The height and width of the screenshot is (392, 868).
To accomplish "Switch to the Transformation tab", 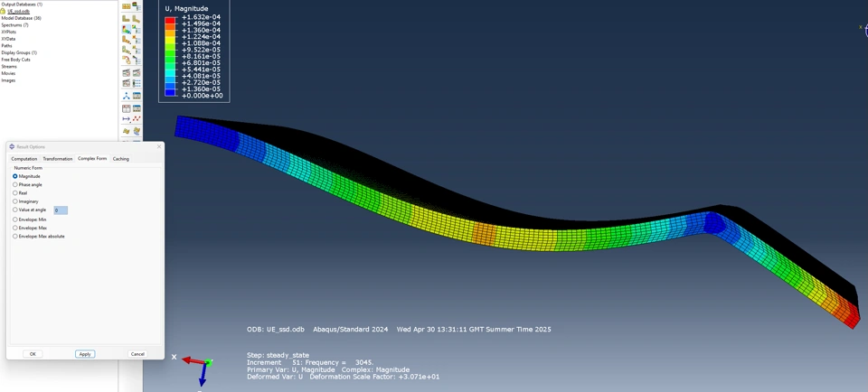I will click(58, 159).
